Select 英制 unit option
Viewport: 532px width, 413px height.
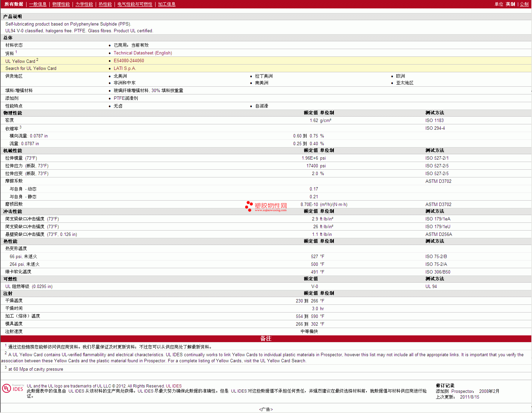[510, 4]
